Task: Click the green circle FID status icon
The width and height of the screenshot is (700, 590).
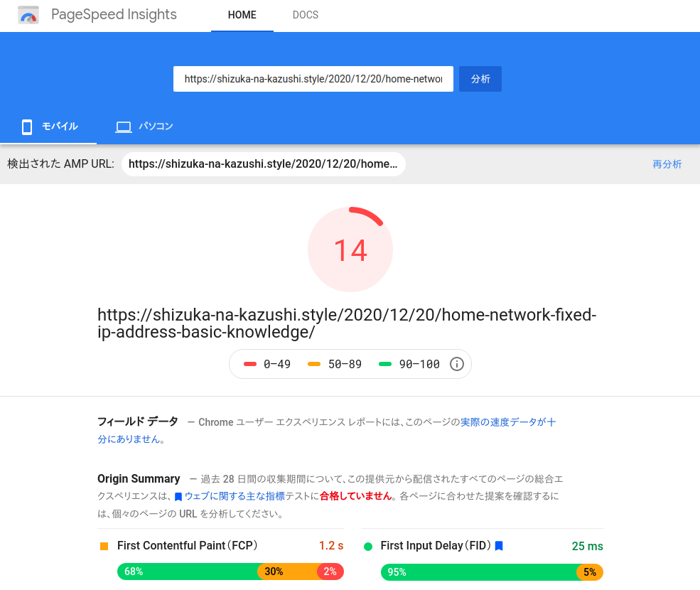Action: pyautogui.click(x=368, y=546)
